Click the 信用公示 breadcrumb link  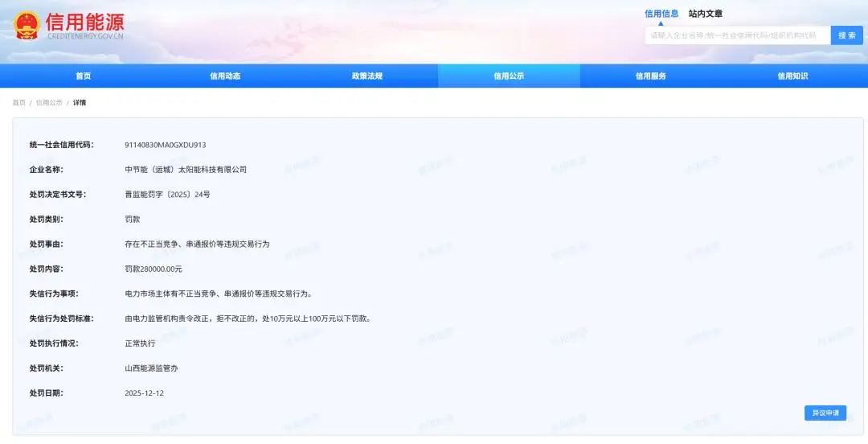49,103
